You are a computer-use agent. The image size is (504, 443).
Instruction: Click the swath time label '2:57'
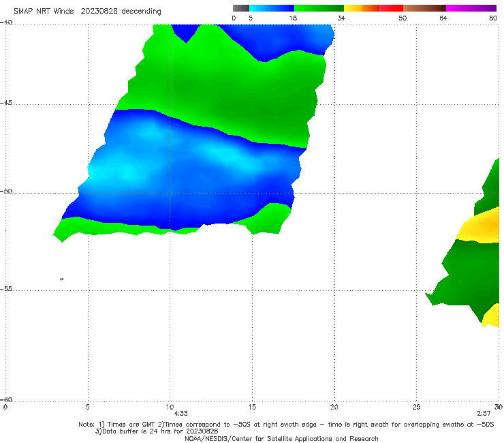484,414
